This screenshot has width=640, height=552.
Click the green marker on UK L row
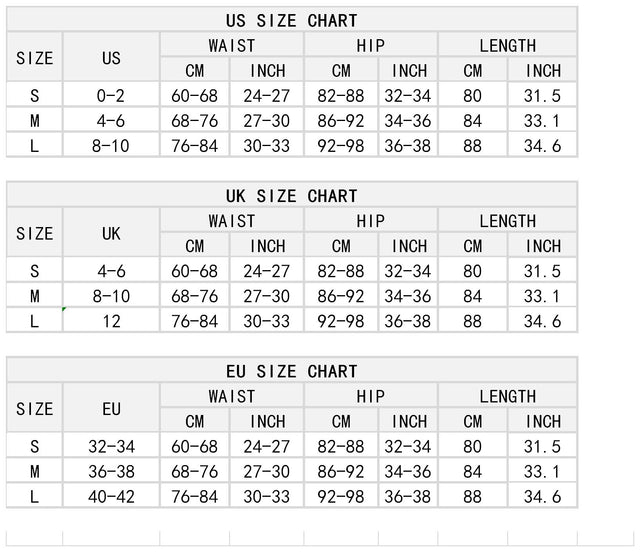coord(64,309)
